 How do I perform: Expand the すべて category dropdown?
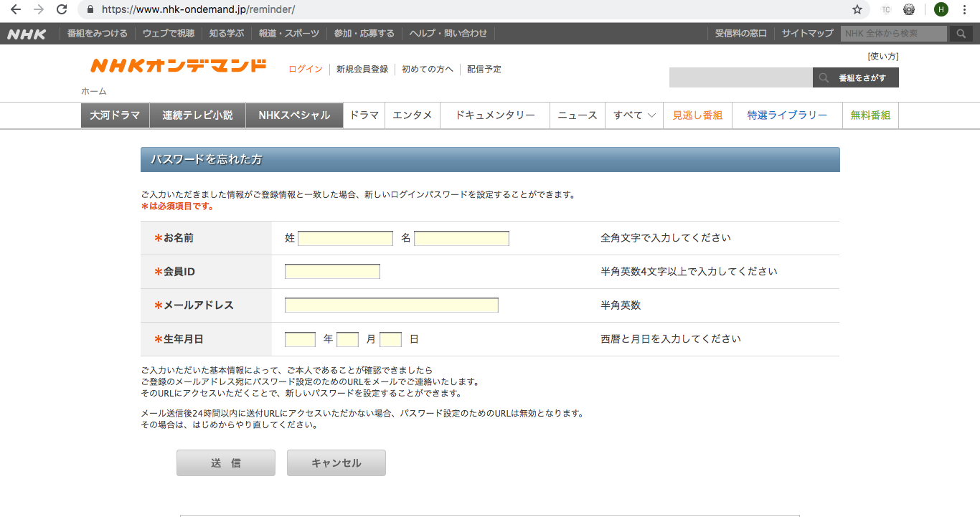click(634, 115)
